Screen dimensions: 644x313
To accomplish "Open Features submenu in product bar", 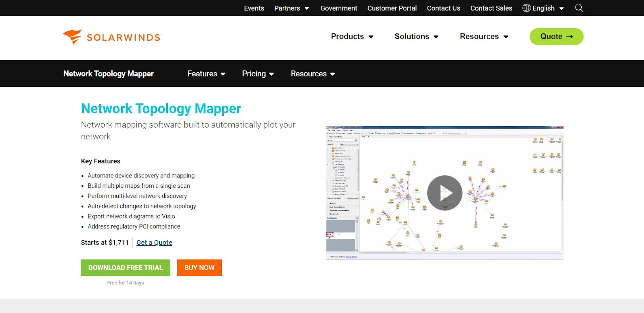I will [206, 74].
